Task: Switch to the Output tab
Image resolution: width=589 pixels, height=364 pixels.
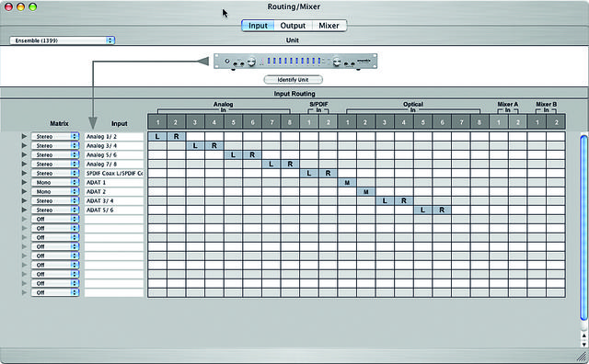Action: click(293, 26)
